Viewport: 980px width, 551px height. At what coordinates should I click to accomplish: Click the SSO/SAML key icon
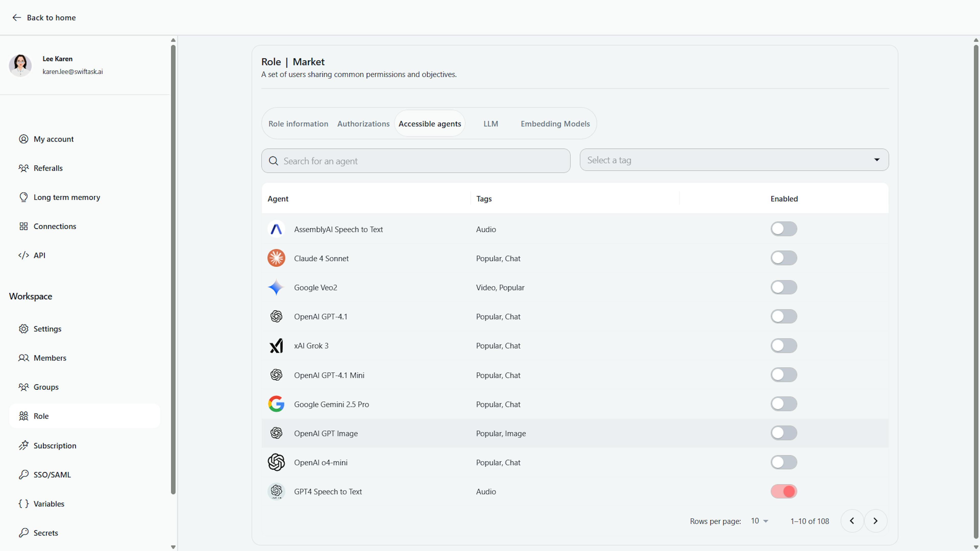click(23, 474)
